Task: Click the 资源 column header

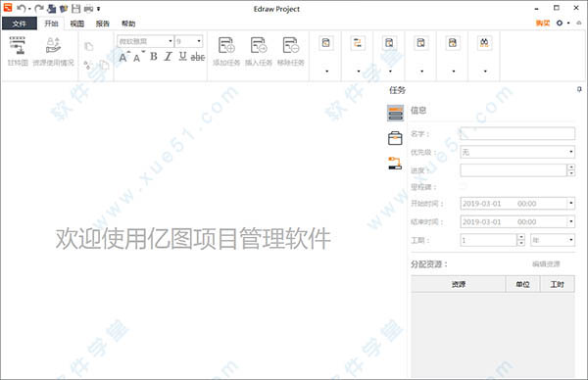Action: point(459,284)
